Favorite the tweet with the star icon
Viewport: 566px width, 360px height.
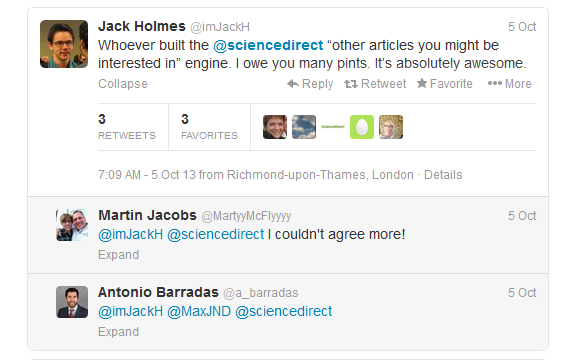445,84
